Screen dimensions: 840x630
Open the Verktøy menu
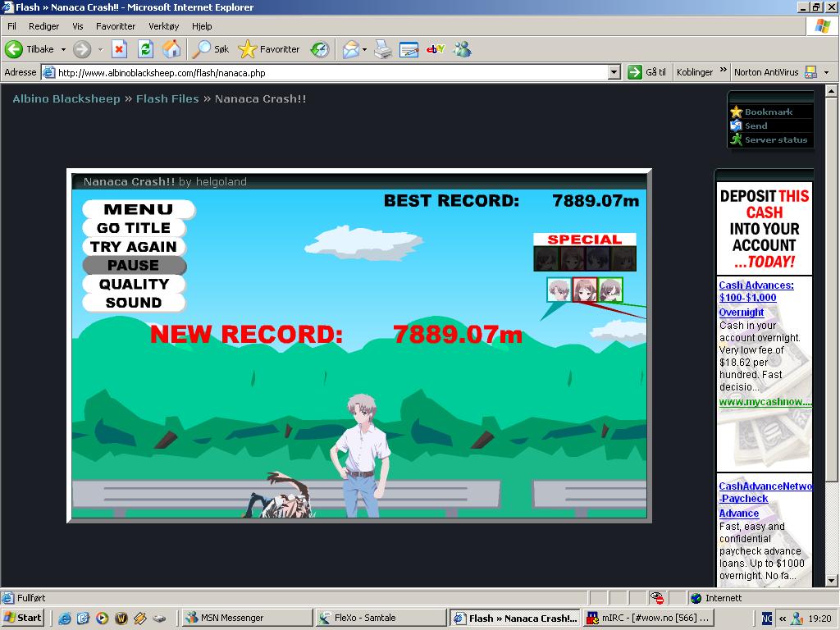pos(164,26)
